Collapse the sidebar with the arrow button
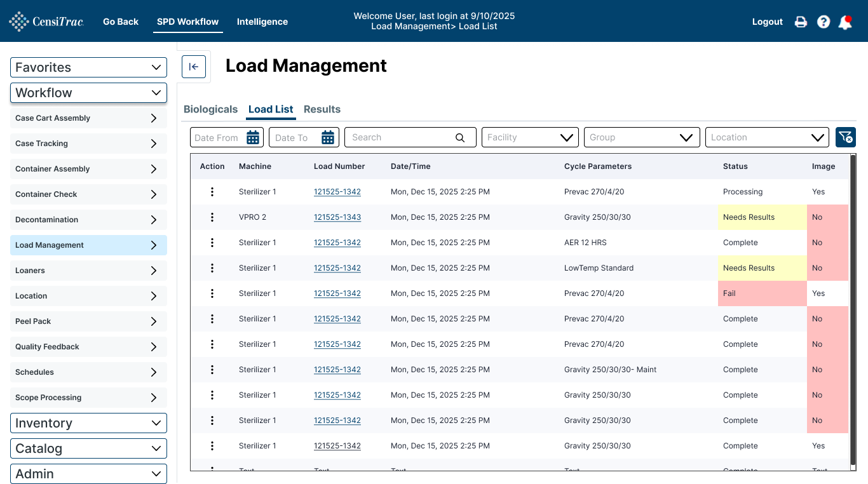 pos(194,67)
